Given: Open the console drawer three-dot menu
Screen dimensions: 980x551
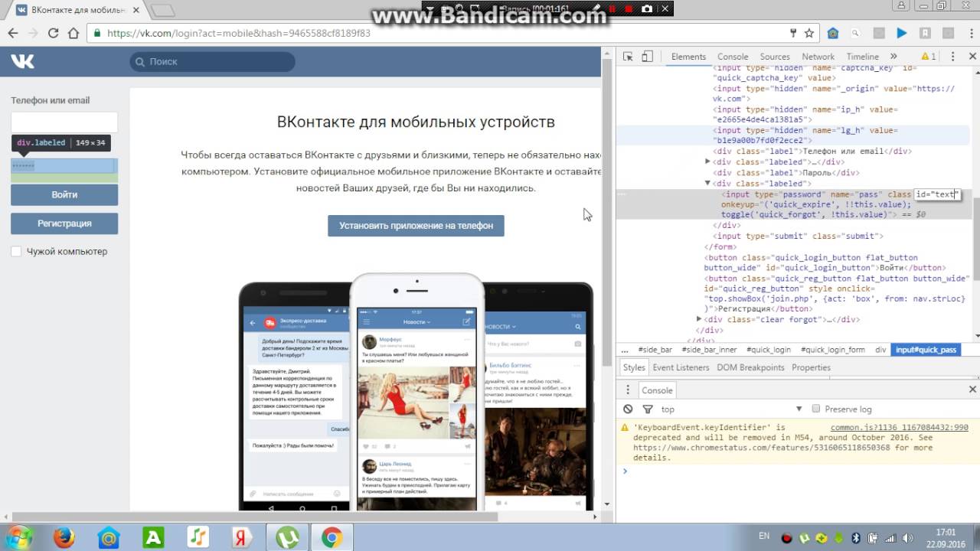Looking at the screenshot, I should pos(626,390).
